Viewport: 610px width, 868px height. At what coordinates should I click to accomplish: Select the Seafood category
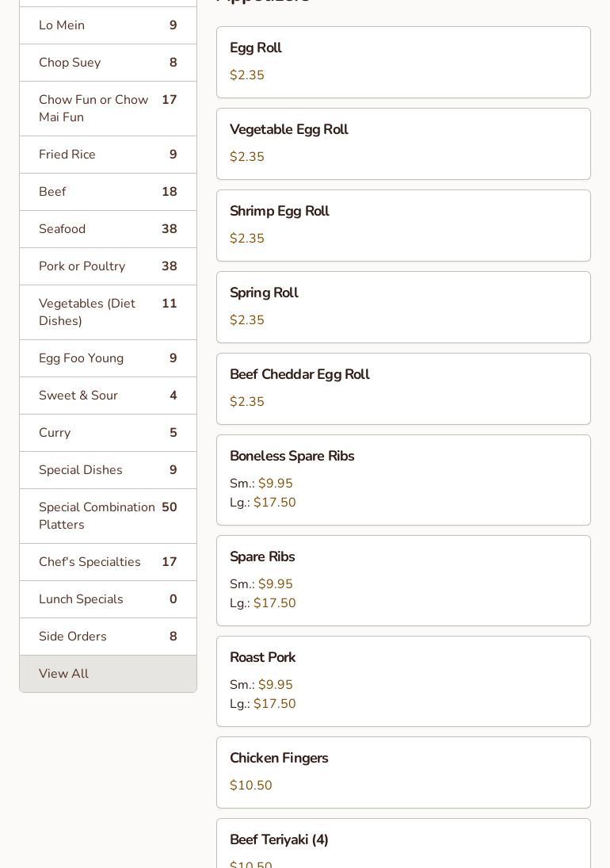[108, 229]
